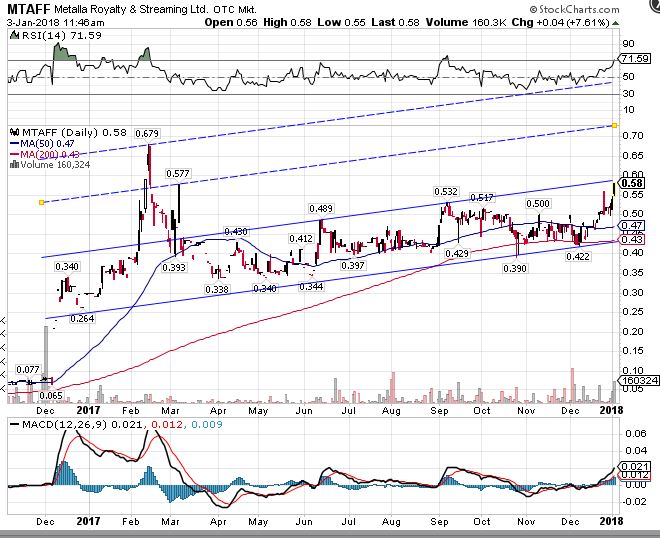660x538 pixels.
Task: Click the 0.264 December low label
Action: click(x=82, y=318)
